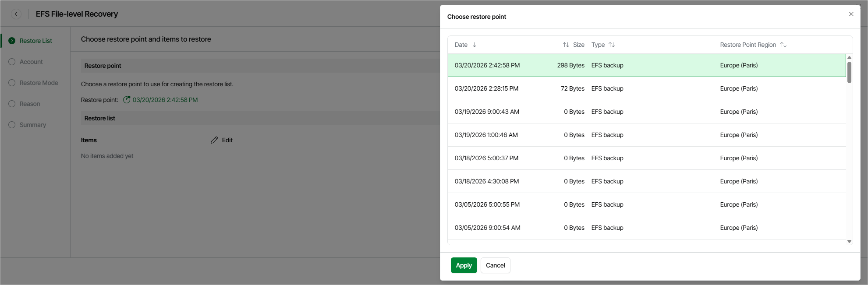
Task: Sort by Date column arrow
Action: [x=475, y=45]
